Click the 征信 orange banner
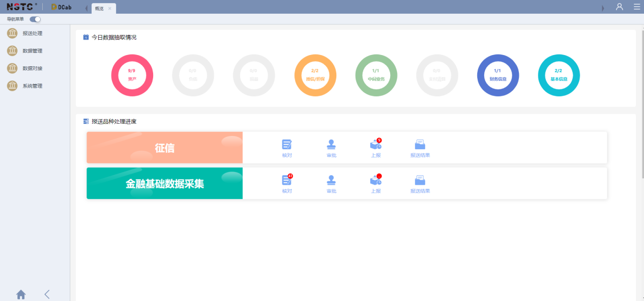Screen dimensions: 644x301 coord(164,148)
